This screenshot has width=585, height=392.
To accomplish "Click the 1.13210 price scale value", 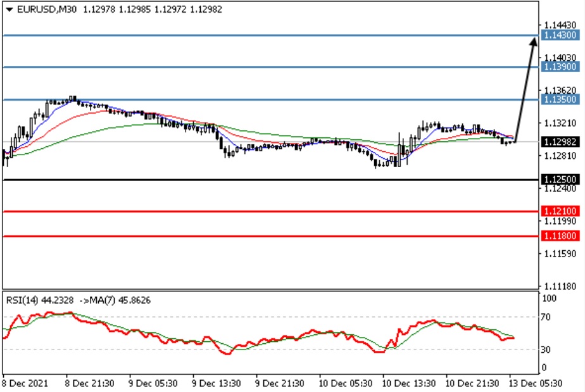I will 560,123.
